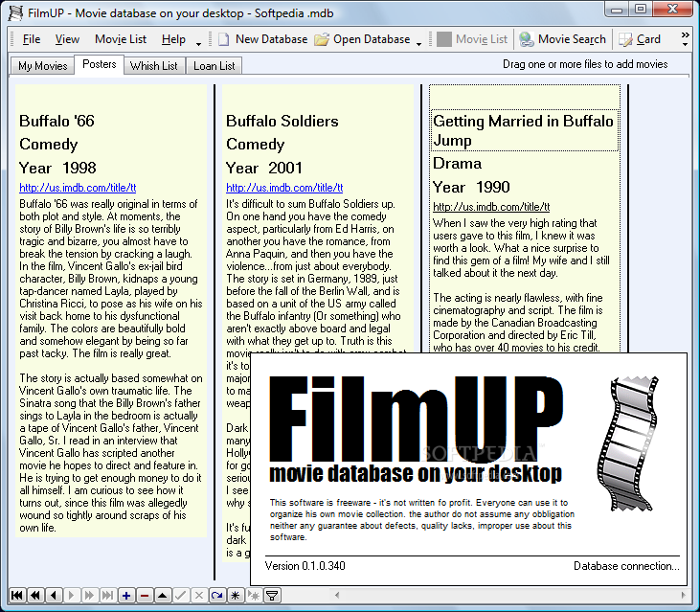This screenshot has width=700, height=612.
Task: Click the asterisk bookmark button
Action: pyautogui.click(x=236, y=595)
